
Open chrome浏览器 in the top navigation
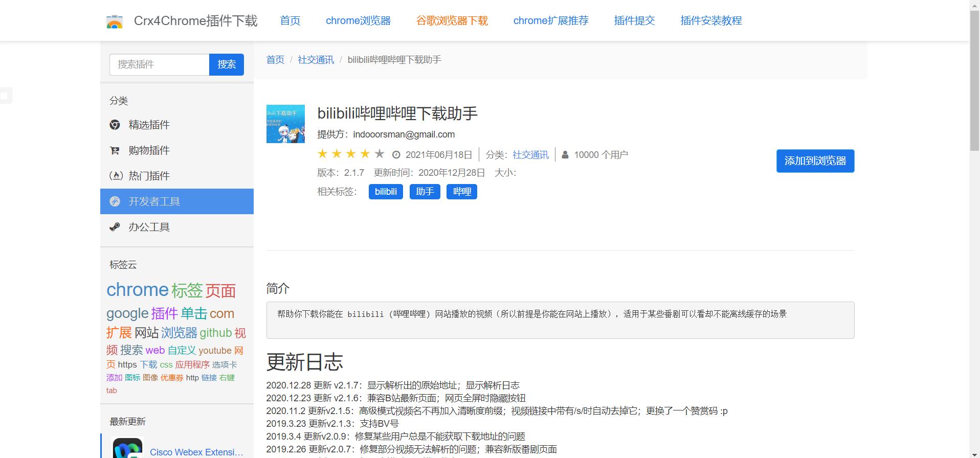358,20
